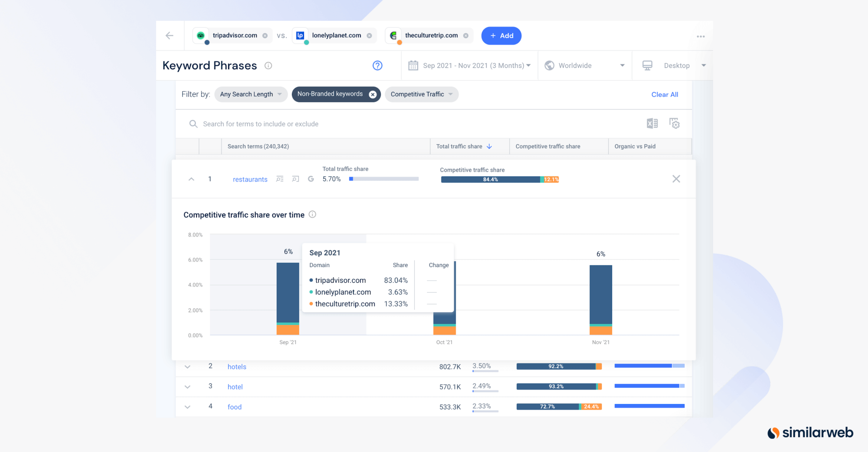Open the blue help question icon
Screen dimensions: 868x452
coord(377,65)
